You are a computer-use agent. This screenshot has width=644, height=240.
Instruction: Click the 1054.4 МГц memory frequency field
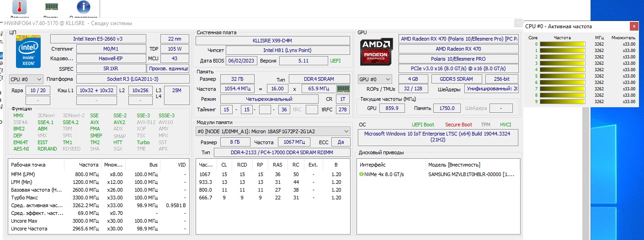point(237,89)
